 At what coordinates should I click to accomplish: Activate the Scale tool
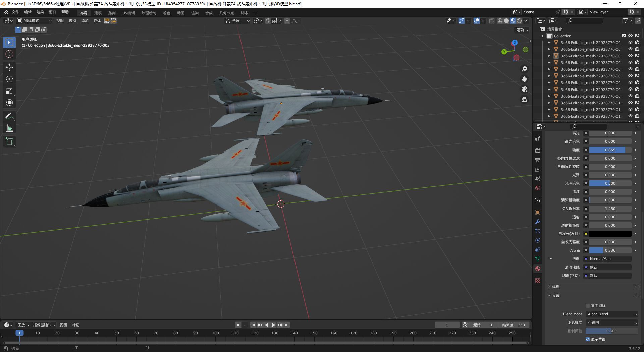pos(9,91)
